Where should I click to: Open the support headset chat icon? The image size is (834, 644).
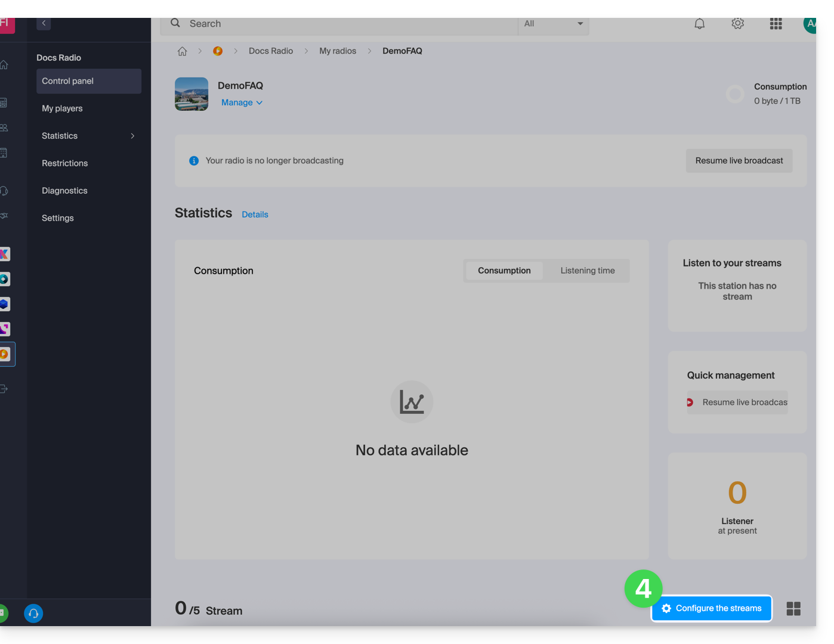coord(33,613)
